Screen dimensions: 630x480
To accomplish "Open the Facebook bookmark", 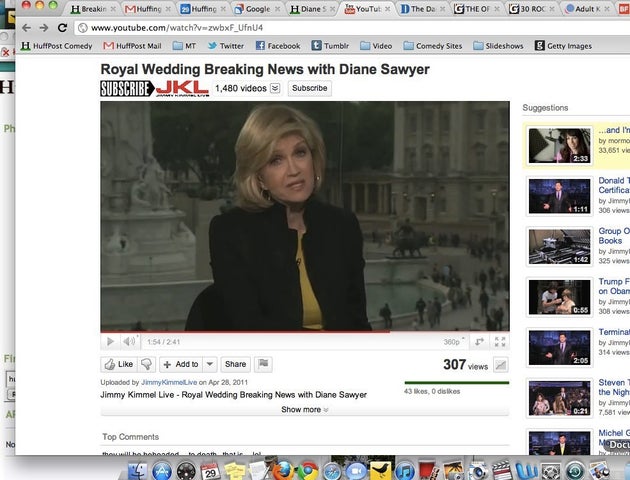I will 278,46.
